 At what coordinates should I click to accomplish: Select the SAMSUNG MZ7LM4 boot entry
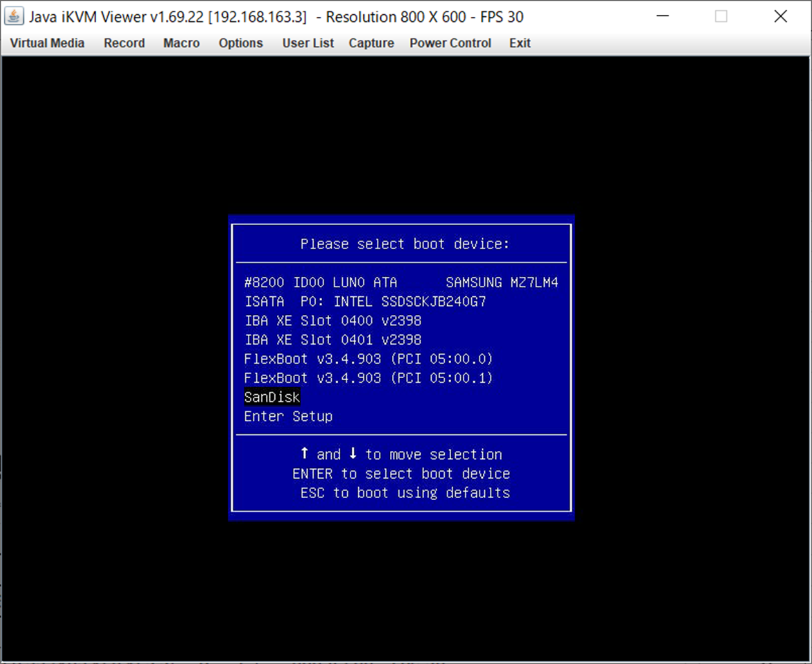[401, 283]
